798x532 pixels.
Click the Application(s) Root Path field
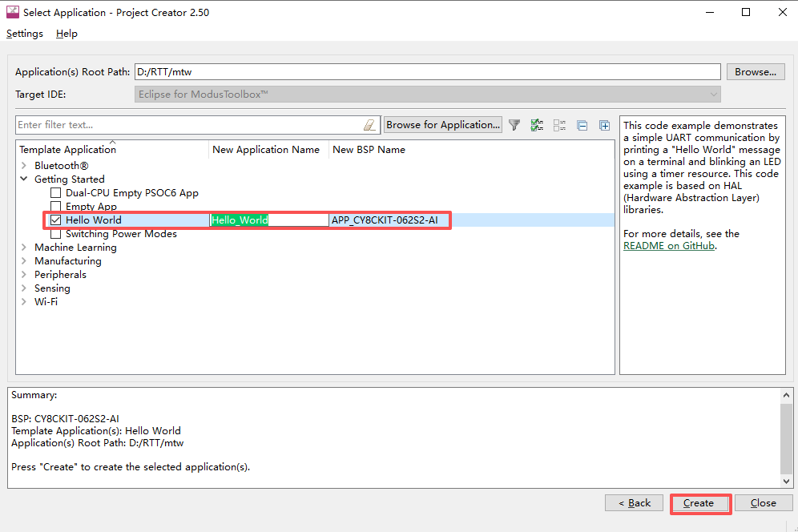coord(428,72)
